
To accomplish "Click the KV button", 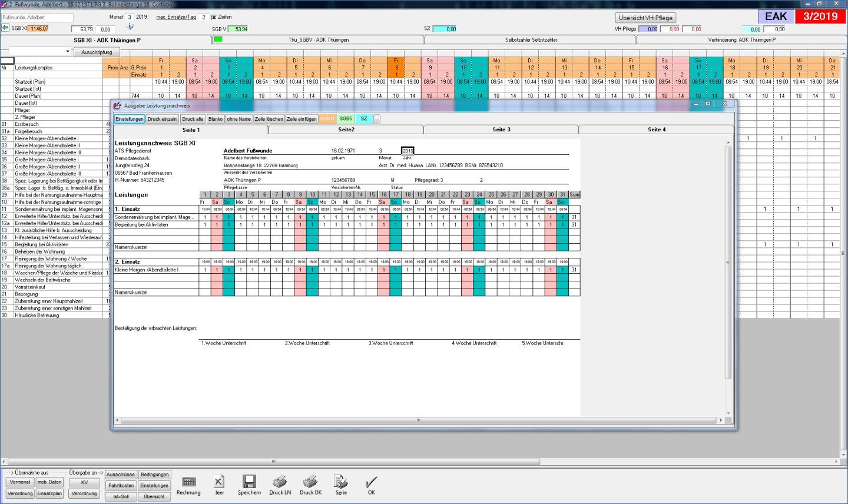I will tap(84, 482).
